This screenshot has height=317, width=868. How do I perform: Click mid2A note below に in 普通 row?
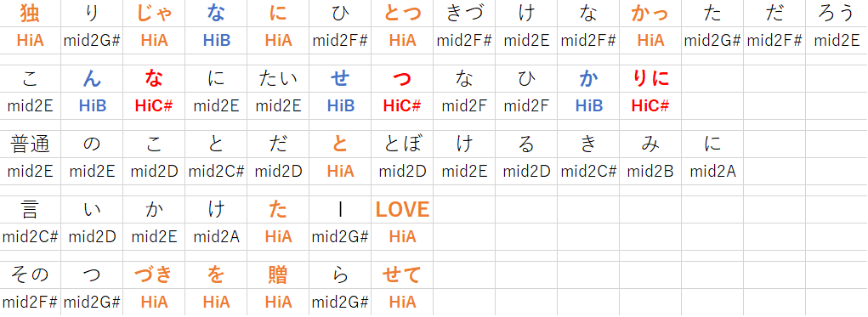coord(712,172)
